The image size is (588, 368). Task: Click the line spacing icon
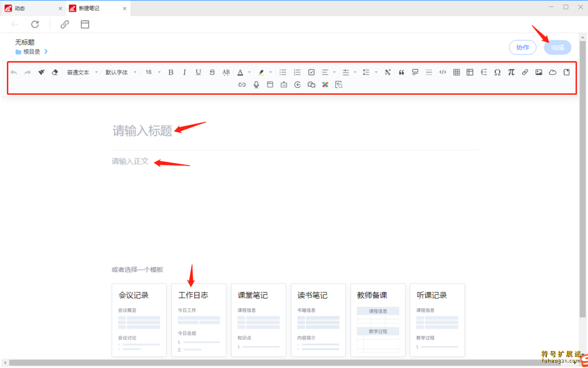click(x=366, y=72)
